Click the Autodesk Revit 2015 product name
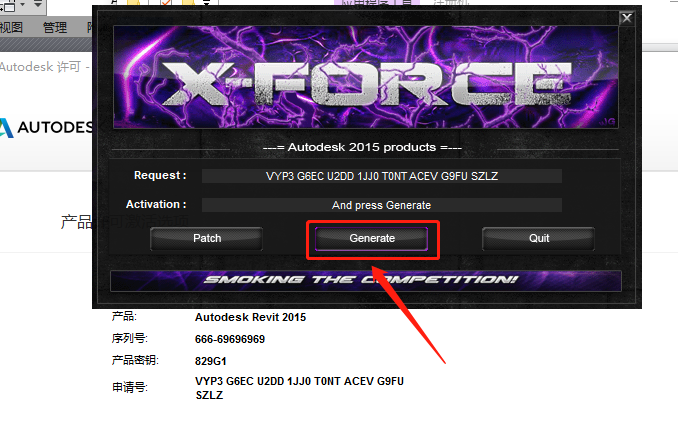678x421 pixels. click(250, 317)
